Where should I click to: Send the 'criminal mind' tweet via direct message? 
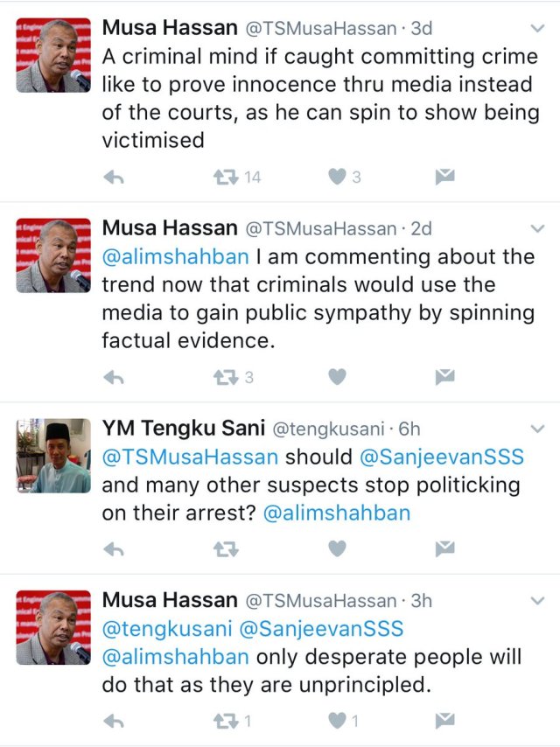click(x=444, y=177)
